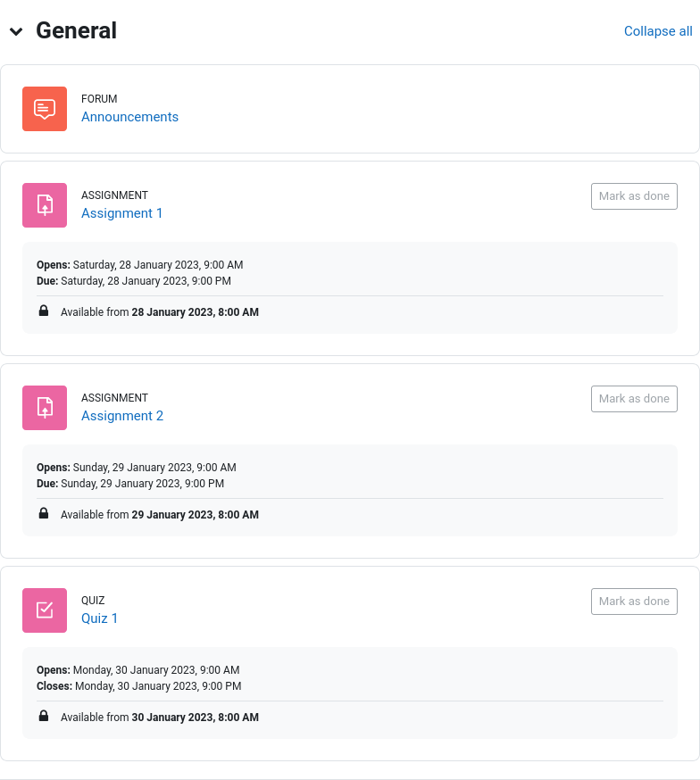Open the Assignment 2 link

[122, 415]
